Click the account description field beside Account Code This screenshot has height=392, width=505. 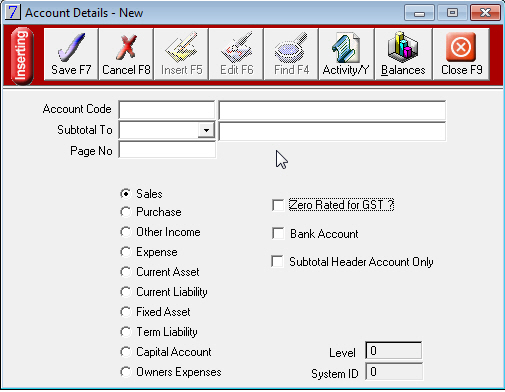[x=332, y=110]
